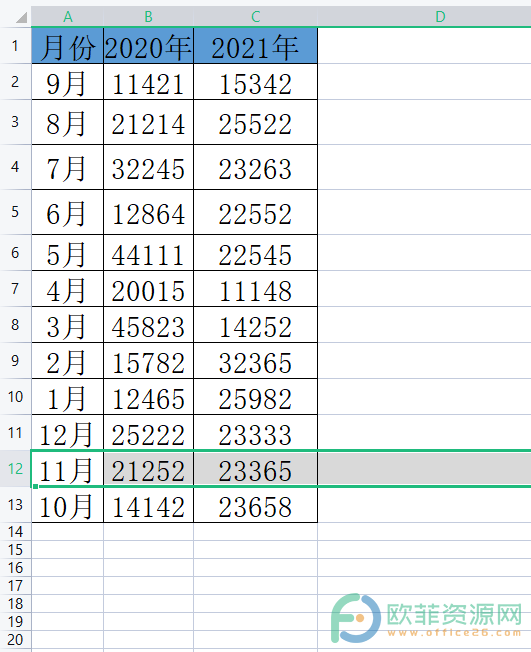
Task: Select row 1 header
Action: tap(15, 45)
